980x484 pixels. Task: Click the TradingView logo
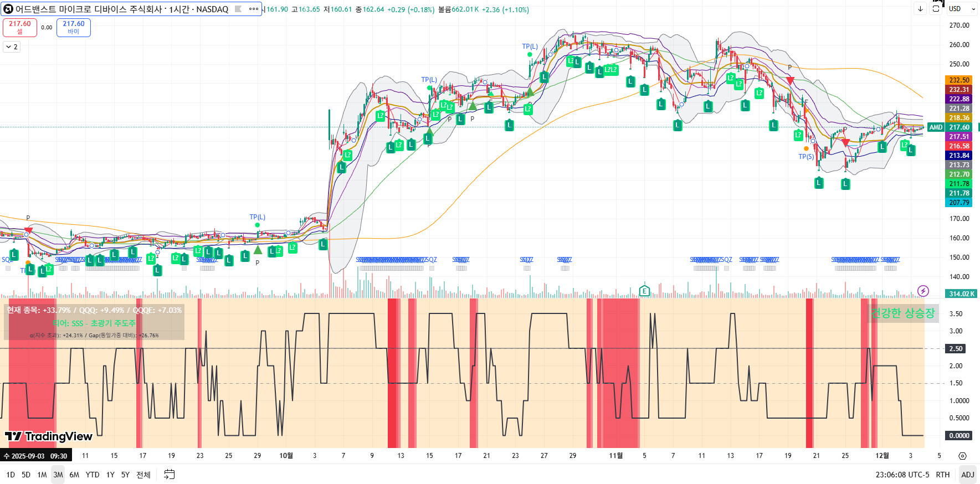(x=49, y=436)
